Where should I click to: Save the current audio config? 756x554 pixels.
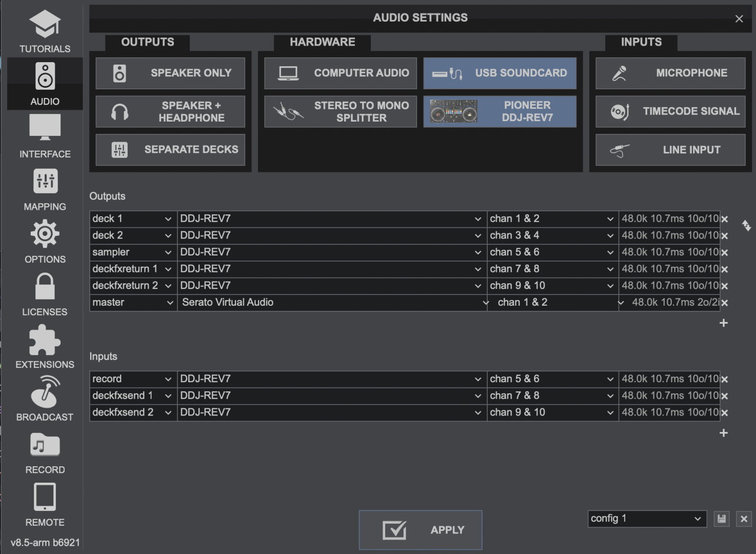(x=722, y=519)
